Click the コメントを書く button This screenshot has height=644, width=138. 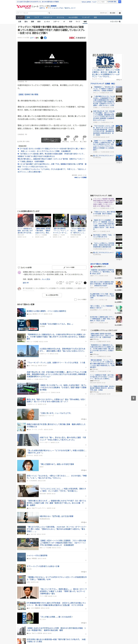pos(69,267)
